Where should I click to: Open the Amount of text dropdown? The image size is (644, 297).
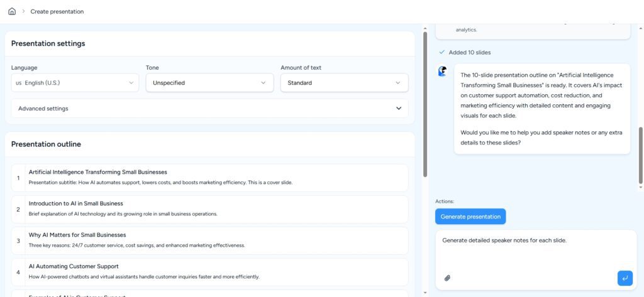[344, 82]
